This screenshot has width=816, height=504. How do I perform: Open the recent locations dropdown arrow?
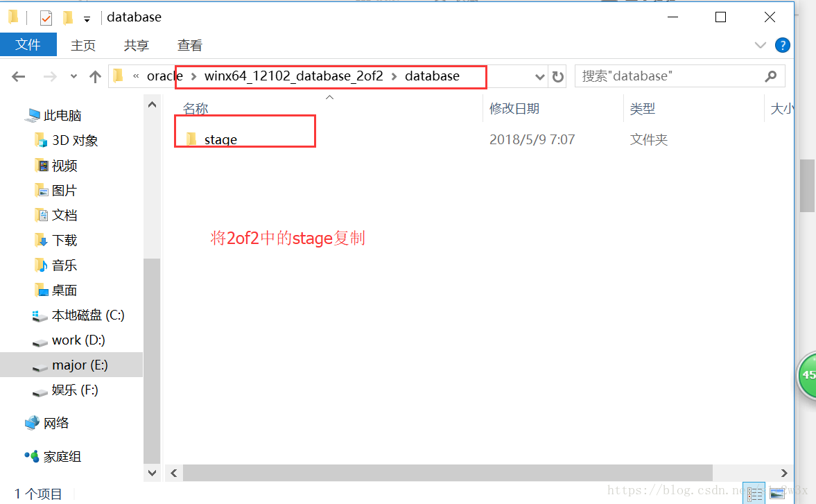click(x=73, y=76)
